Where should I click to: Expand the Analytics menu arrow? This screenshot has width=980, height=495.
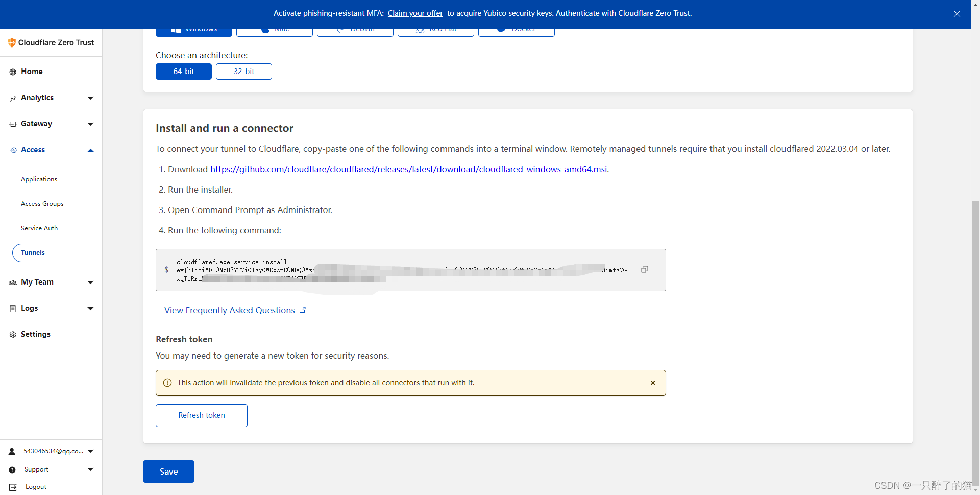(x=90, y=98)
